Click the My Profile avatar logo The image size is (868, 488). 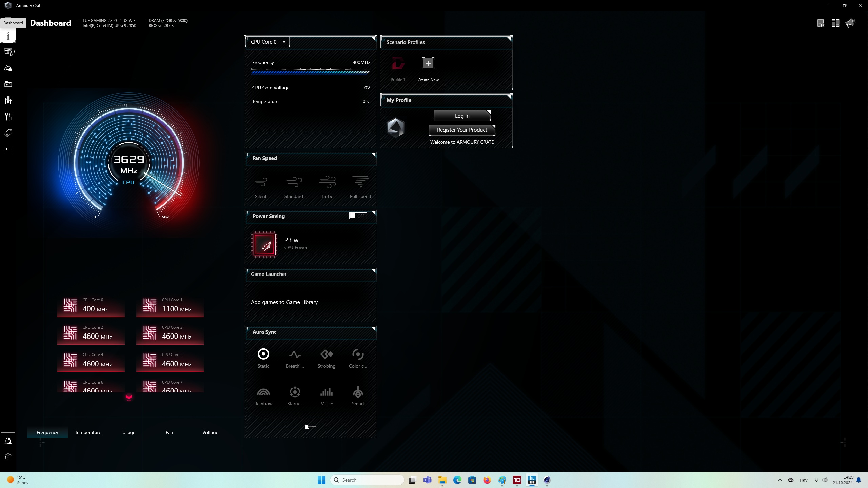click(396, 128)
